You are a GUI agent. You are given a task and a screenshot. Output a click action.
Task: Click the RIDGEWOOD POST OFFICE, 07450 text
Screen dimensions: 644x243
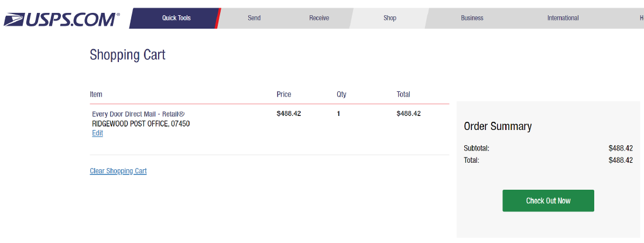141,124
